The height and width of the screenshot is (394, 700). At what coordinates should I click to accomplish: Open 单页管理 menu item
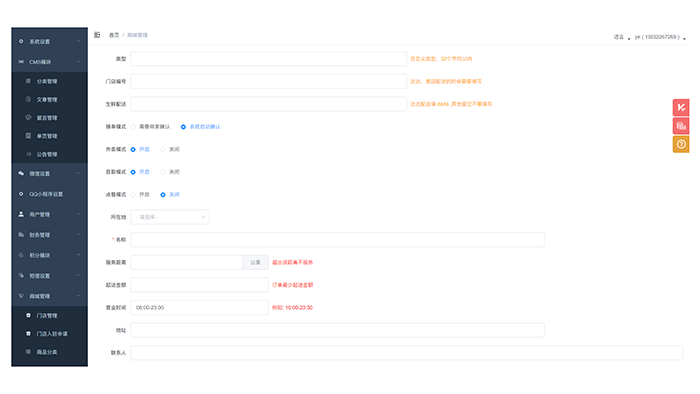pyautogui.click(x=50, y=136)
